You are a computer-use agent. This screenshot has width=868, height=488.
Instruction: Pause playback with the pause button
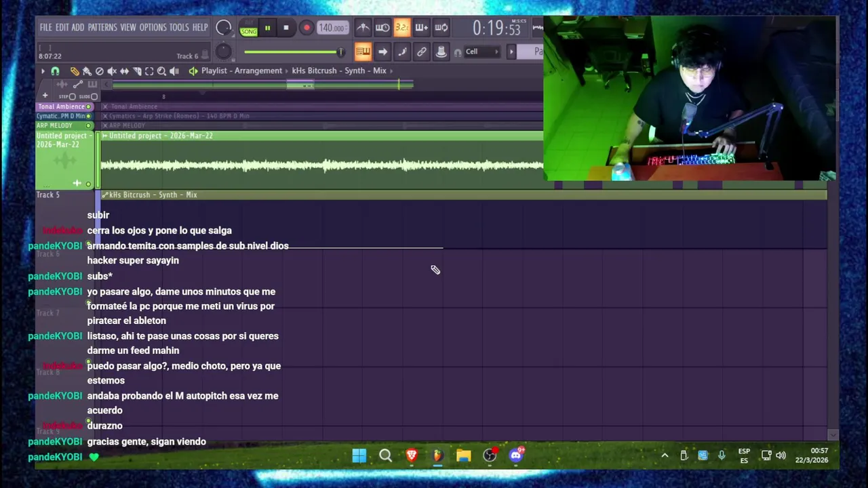pos(267,28)
